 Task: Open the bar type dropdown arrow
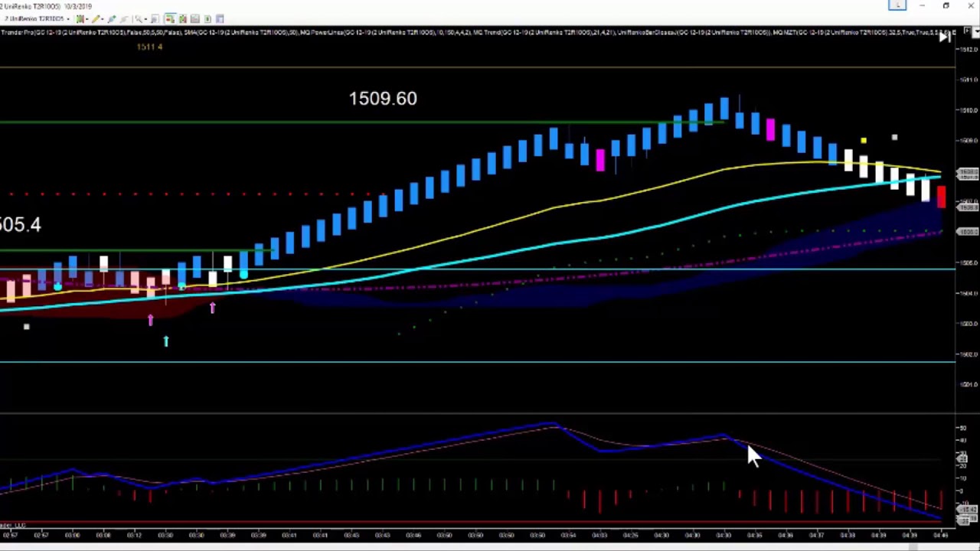87,19
